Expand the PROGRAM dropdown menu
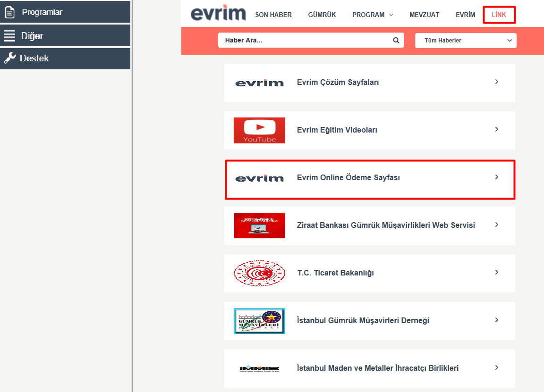The image size is (544, 392). click(x=373, y=15)
